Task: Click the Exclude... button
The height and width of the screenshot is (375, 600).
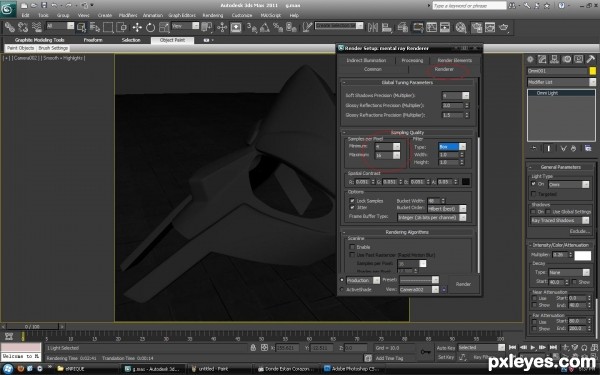Action: [579, 231]
